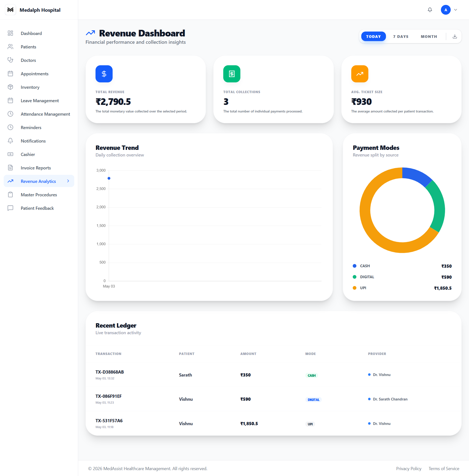Click the ₹1,850.5 amount in ledger
This screenshot has width=469, height=476.
point(249,423)
